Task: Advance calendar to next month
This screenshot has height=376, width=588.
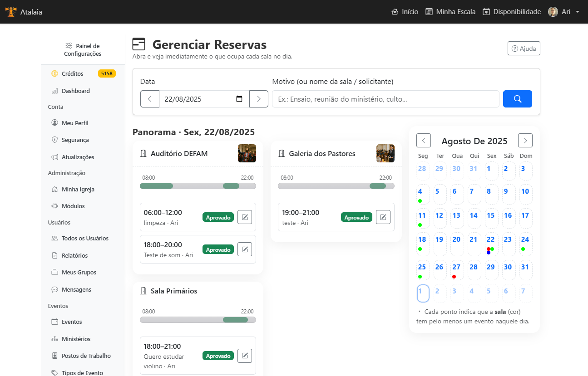Action: pos(525,141)
